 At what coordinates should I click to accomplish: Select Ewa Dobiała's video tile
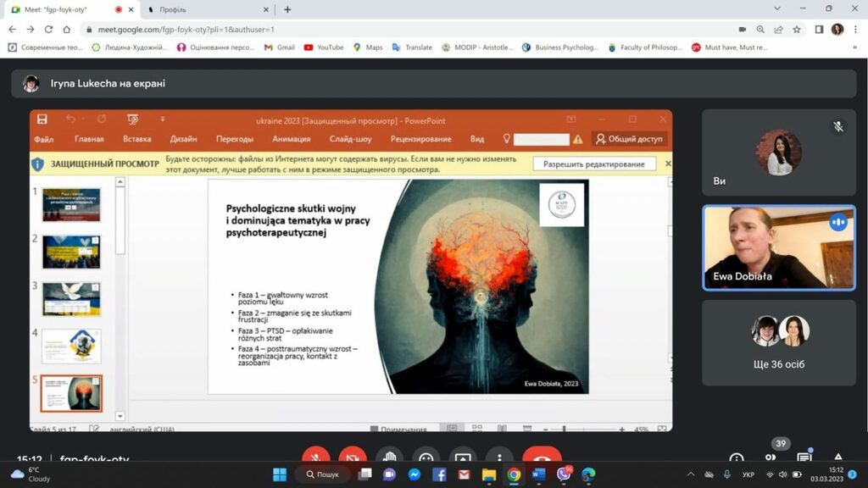tap(778, 247)
